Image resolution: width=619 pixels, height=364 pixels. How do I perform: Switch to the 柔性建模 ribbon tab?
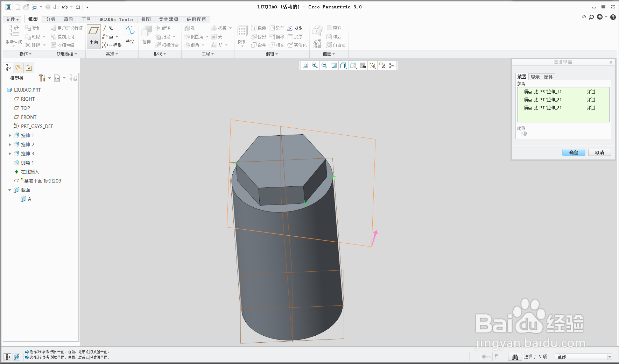[x=169, y=20]
